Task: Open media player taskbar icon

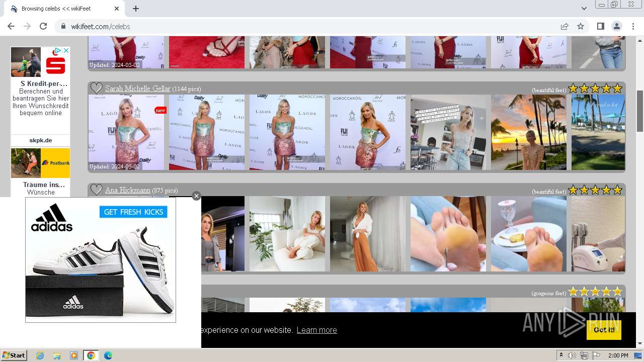Action: (74, 355)
